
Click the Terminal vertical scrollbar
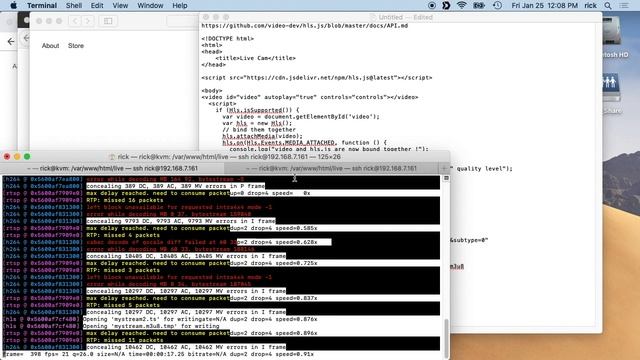446,337
